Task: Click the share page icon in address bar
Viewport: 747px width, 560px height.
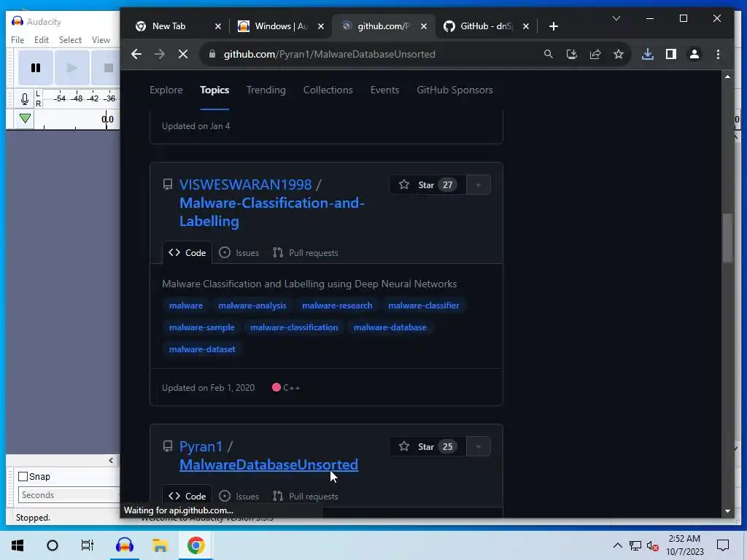Action: (x=595, y=54)
